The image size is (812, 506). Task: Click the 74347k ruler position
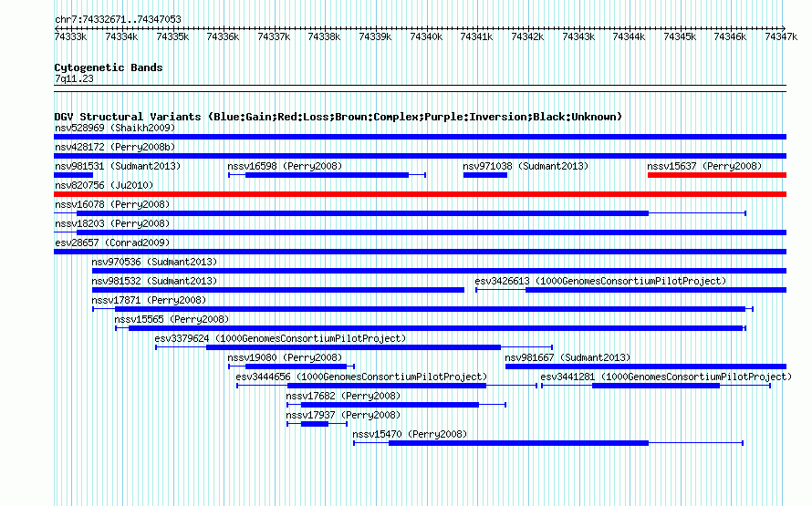[782, 36]
